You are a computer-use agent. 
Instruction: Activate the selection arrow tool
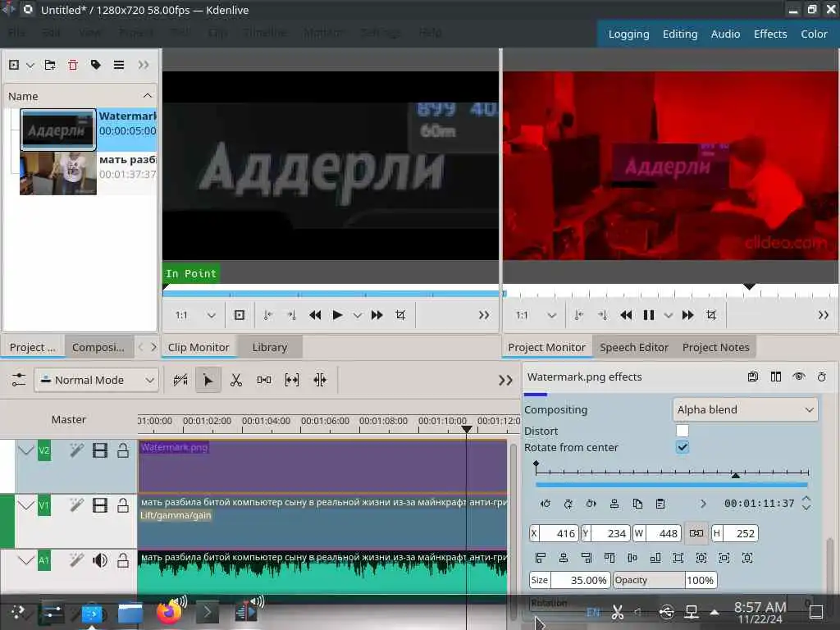[x=208, y=380]
